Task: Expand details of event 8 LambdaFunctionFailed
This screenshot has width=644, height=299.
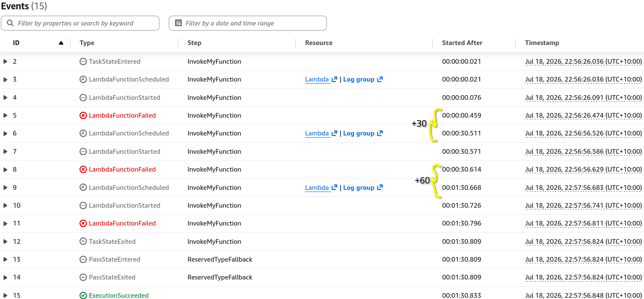Action: (x=6, y=169)
